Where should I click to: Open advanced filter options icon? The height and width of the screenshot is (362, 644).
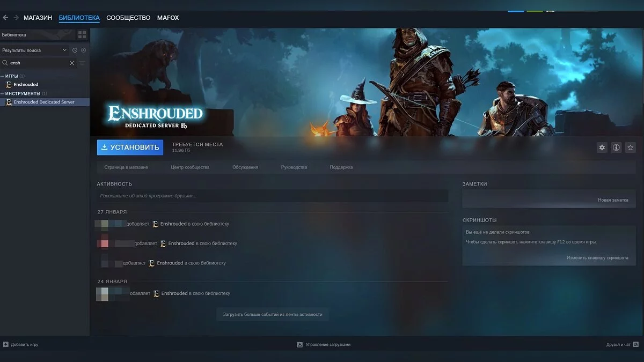82,63
